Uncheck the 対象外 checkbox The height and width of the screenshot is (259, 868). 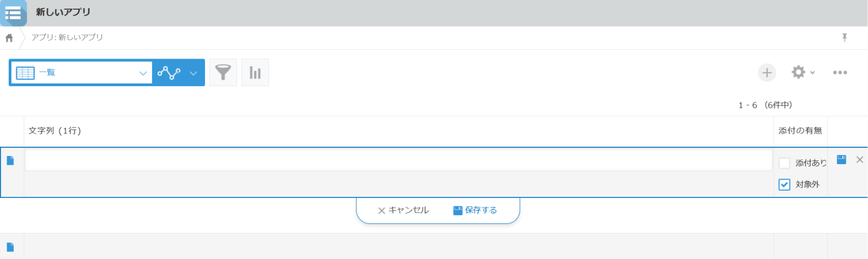[784, 184]
